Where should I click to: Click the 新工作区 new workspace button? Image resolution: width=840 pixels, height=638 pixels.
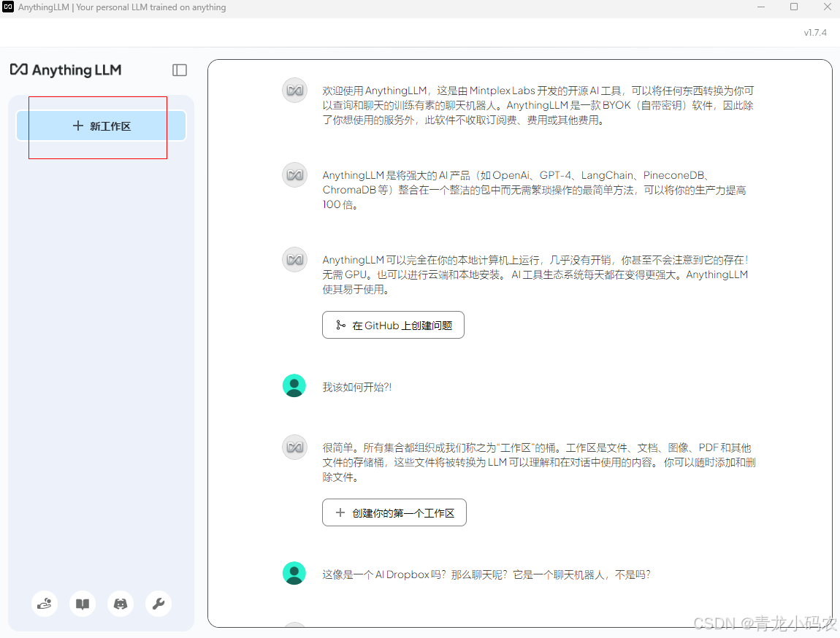(x=102, y=126)
